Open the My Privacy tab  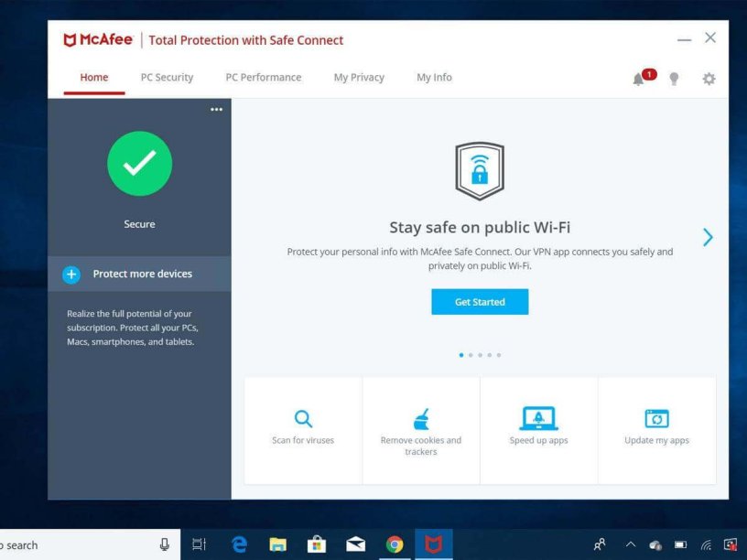point(359,78)
